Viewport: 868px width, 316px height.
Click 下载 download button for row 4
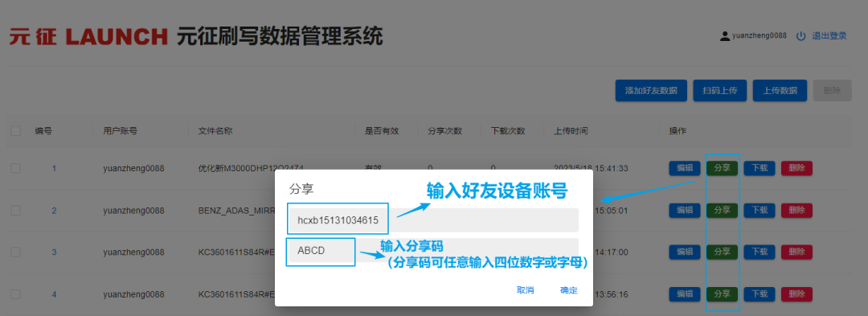pyautogui.click(x=759, y=294)
